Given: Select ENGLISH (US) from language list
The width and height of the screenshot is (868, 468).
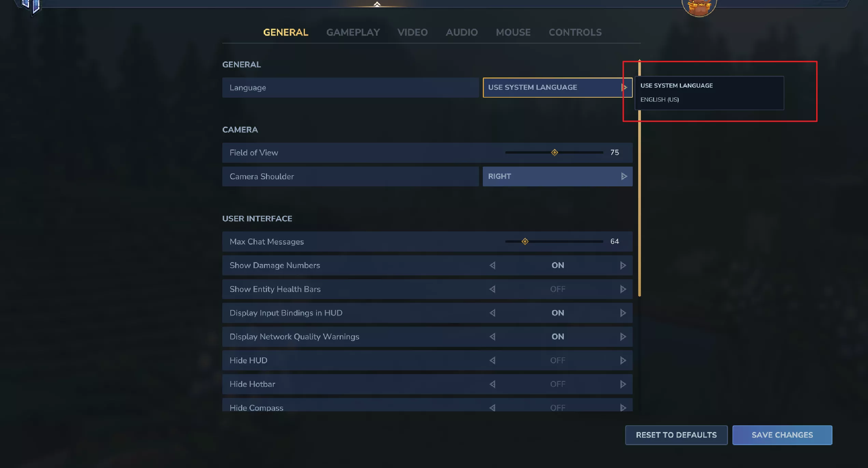Looking at the screenshot, I should point(659,100).
